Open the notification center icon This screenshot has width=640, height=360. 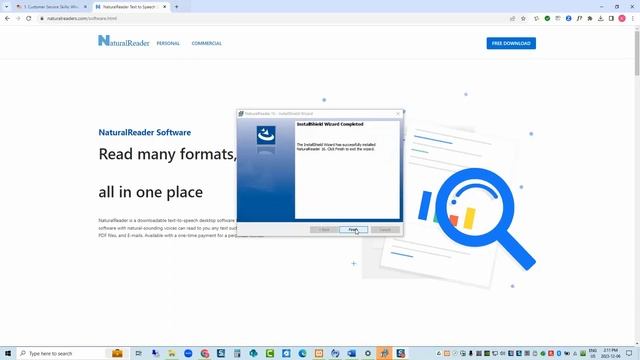point(629,353)
